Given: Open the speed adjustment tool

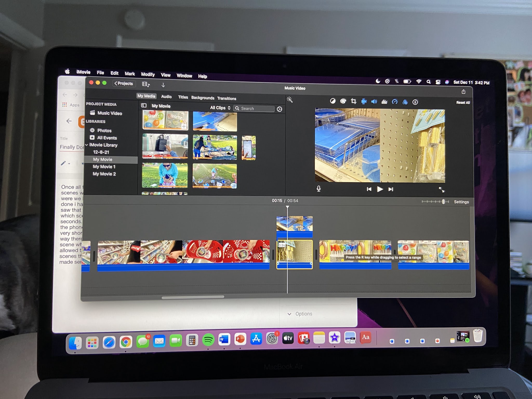Looking at the screenshot, I should (395, 102).
